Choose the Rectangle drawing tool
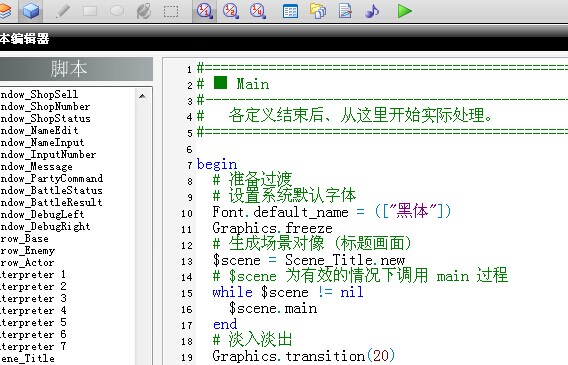The image size is (568, 365). tap(90, 11)
